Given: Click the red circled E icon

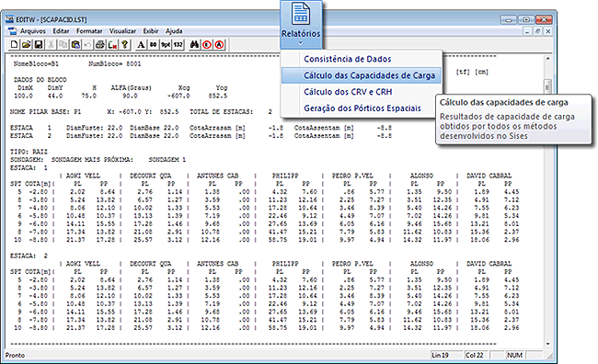Looking at the screenshot, I should [x=207, y=45].
